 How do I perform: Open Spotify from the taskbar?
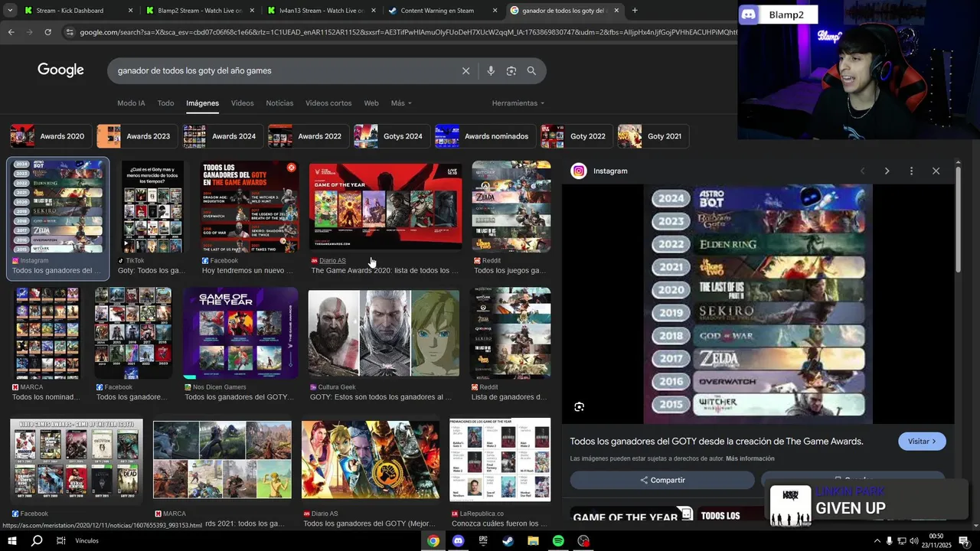(x=558, y=541)
